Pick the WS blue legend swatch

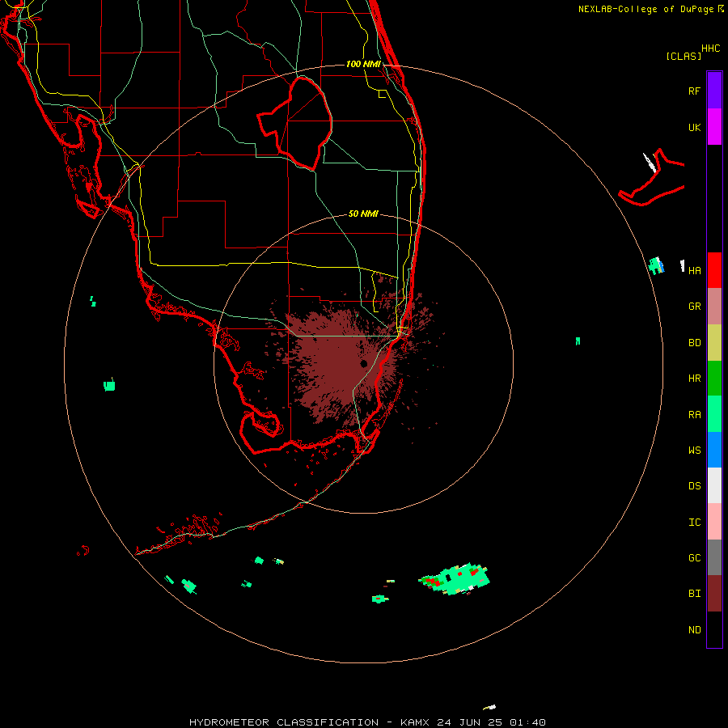coord(714,450)
